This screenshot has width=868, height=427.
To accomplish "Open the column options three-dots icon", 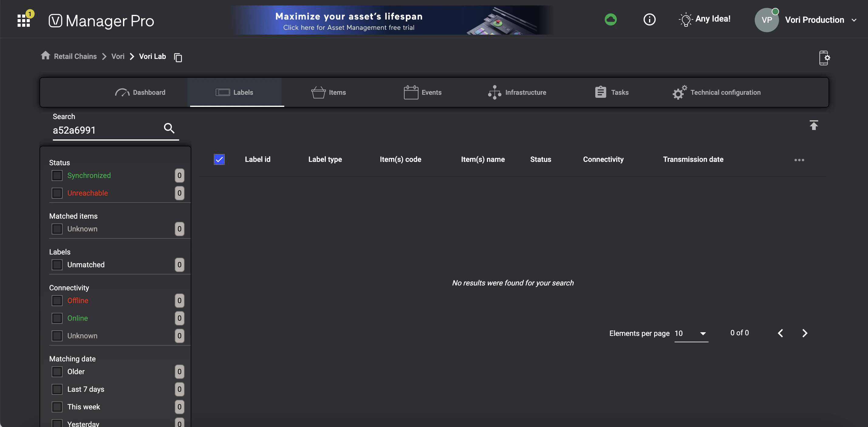I will click(x=799, y=160).
